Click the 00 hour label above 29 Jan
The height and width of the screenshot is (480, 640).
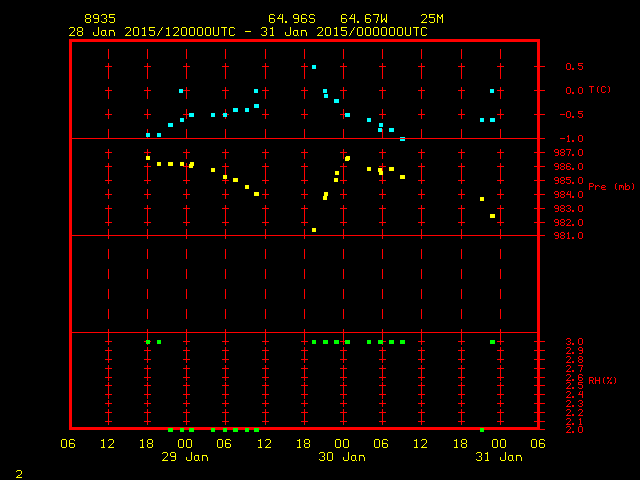(185, 444)
